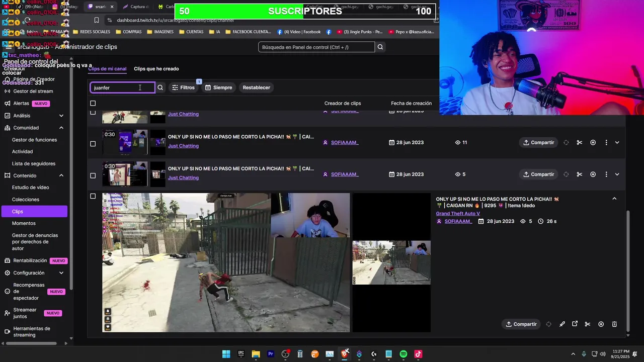
Task: Open TikTok app icon in the taskbar
Action: [418, 354]
